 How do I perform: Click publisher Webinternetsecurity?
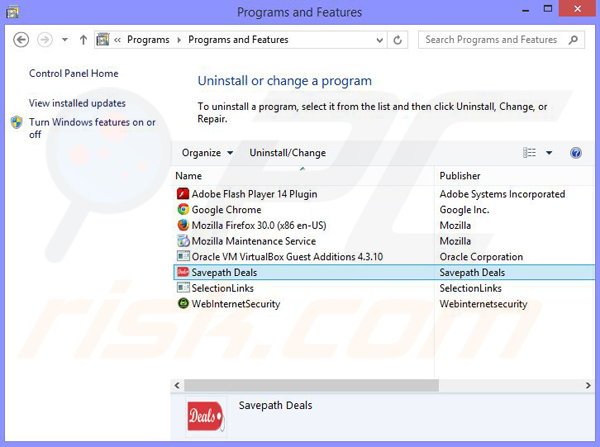[x=483, y=304]
